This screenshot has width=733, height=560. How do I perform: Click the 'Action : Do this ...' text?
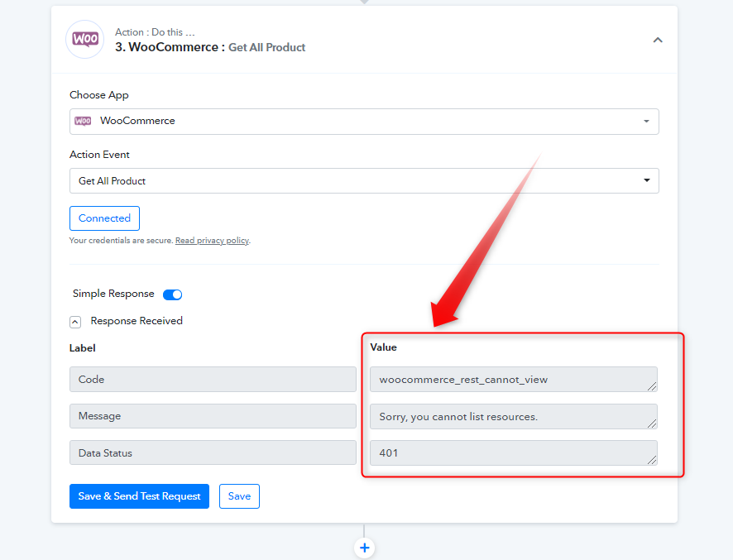tap(155, 32)
